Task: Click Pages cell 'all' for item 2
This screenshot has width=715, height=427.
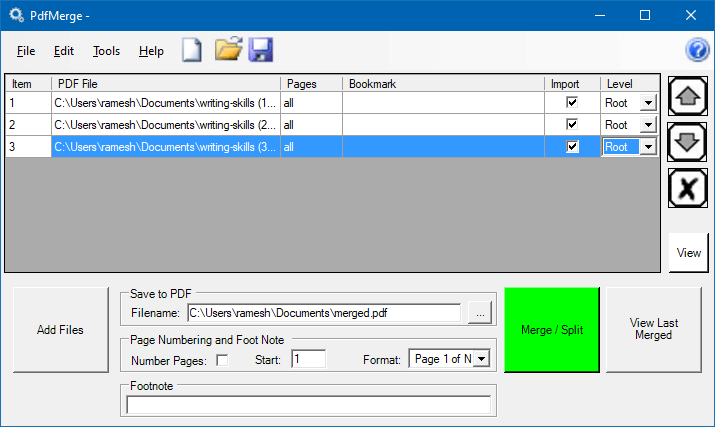Action: pos(311,125)
